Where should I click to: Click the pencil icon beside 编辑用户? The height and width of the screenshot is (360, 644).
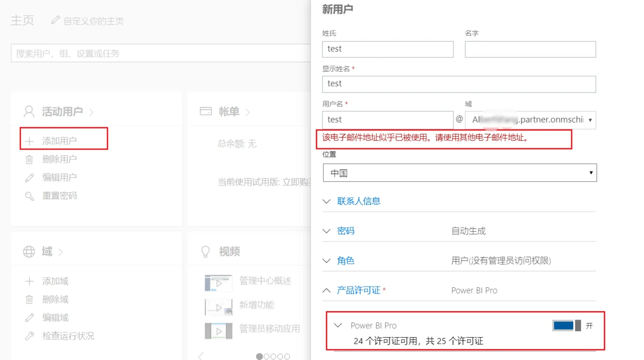30,178
